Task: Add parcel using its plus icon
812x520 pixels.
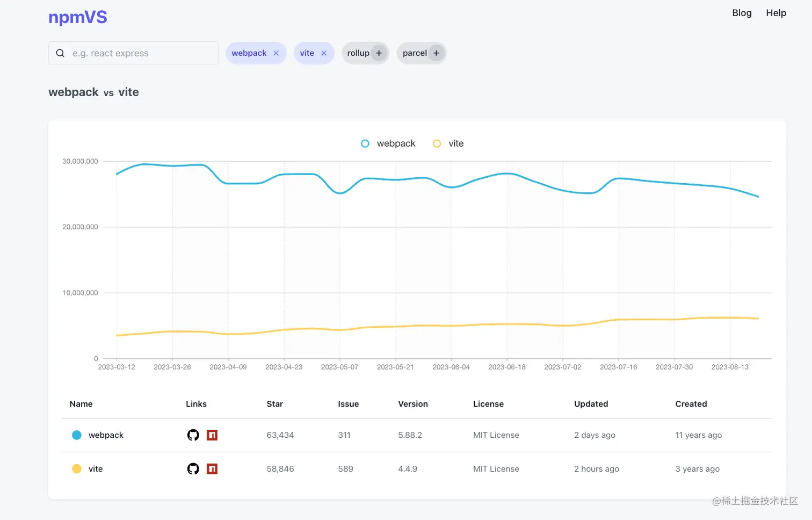Action: (x=436, y=53)
